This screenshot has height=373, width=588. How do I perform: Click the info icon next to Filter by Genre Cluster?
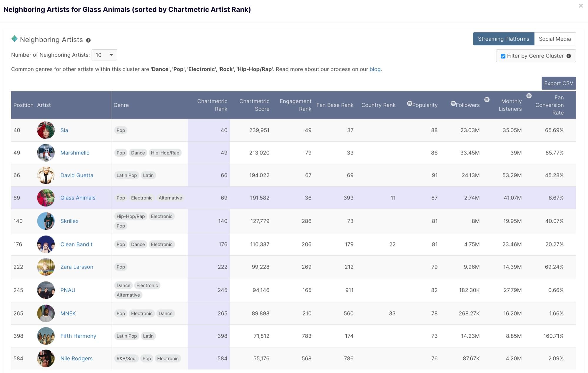point(569,56)
